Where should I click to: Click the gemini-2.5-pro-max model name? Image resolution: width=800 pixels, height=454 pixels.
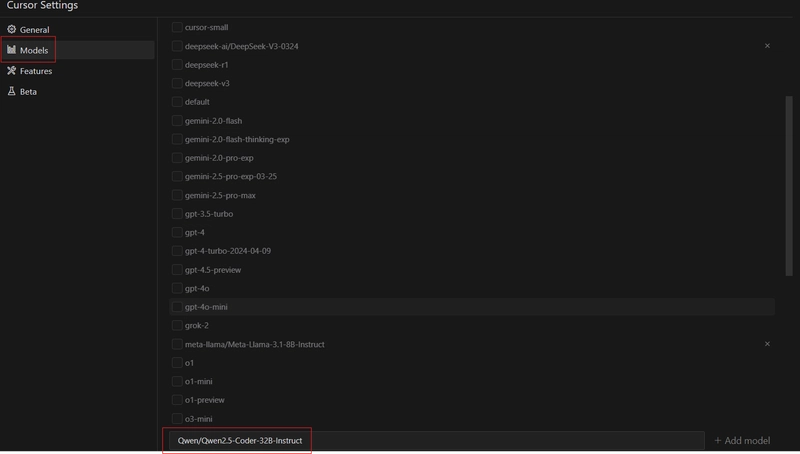tap(220, 195)
